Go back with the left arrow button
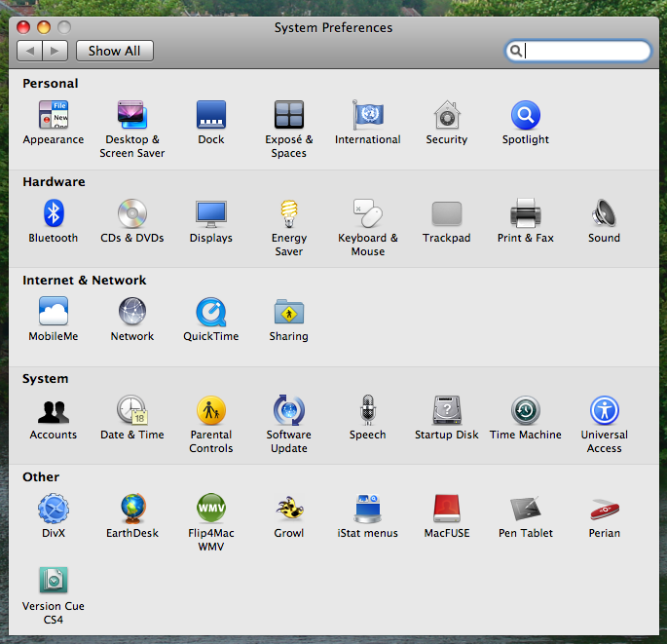This screenshot has height=644, width=667. [30, 51]
